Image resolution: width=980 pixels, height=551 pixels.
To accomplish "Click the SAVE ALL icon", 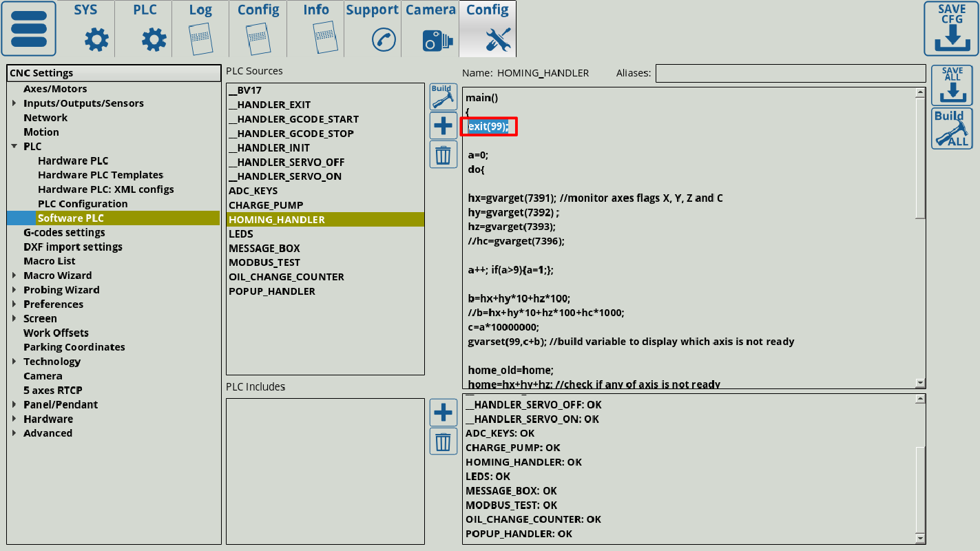I will tap(952, 85).
